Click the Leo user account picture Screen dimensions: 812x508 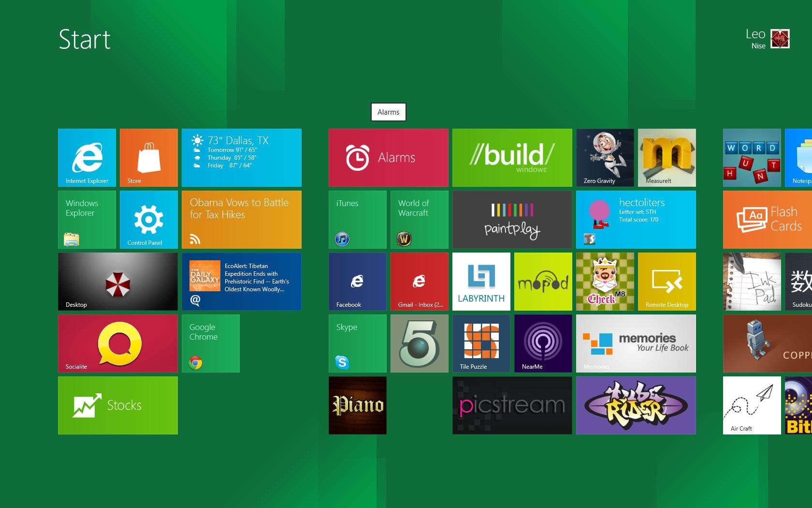(x=780, y=39)
